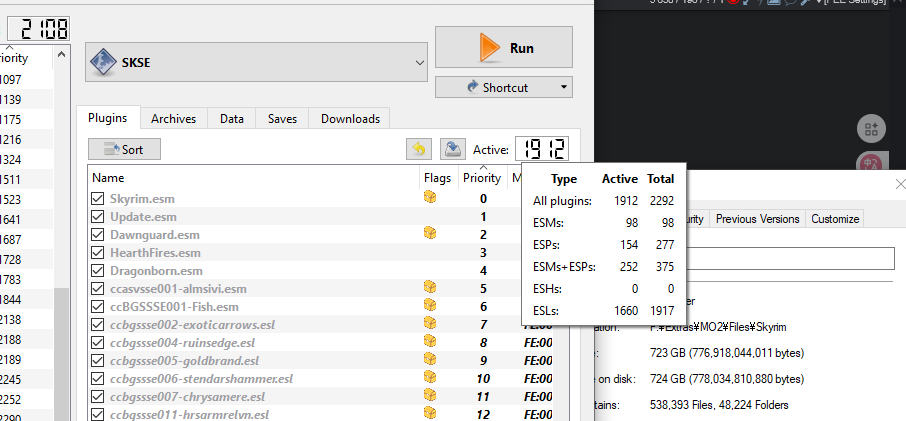The height and width of the screenshot is (421, 906).
Task: Uncheck ccbgssse004-ruinsedge.esl plugin
Action: [x=97, y=343]
